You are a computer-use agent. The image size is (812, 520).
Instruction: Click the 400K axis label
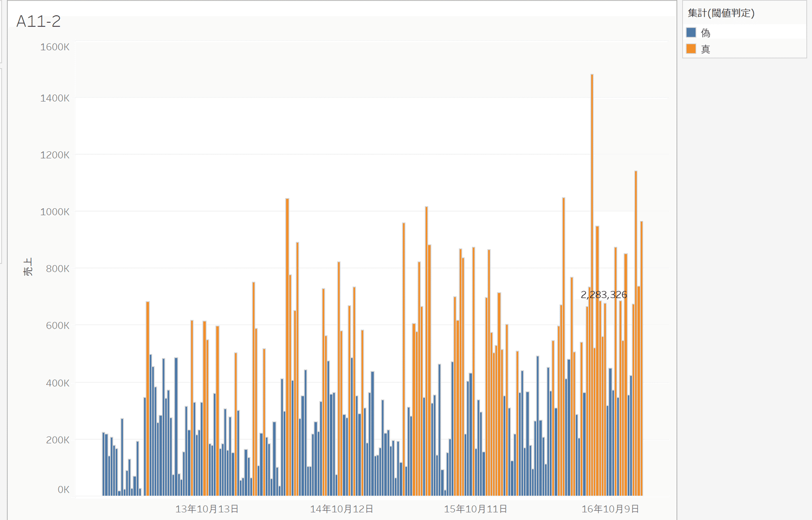coord(57,383)
